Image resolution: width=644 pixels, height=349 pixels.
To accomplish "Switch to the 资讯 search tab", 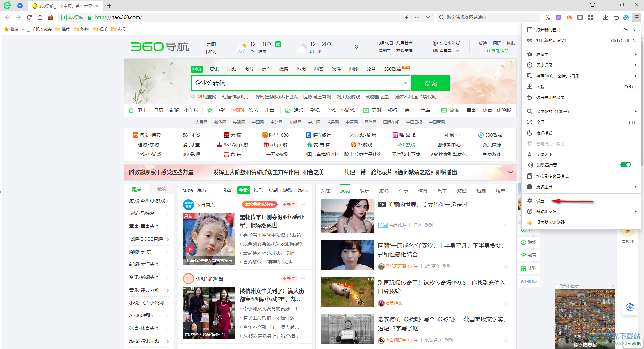I will point(214,69).
